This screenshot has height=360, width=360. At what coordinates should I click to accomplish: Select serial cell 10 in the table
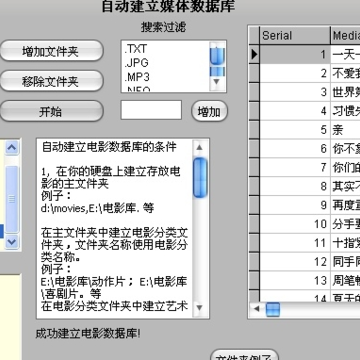295,224
